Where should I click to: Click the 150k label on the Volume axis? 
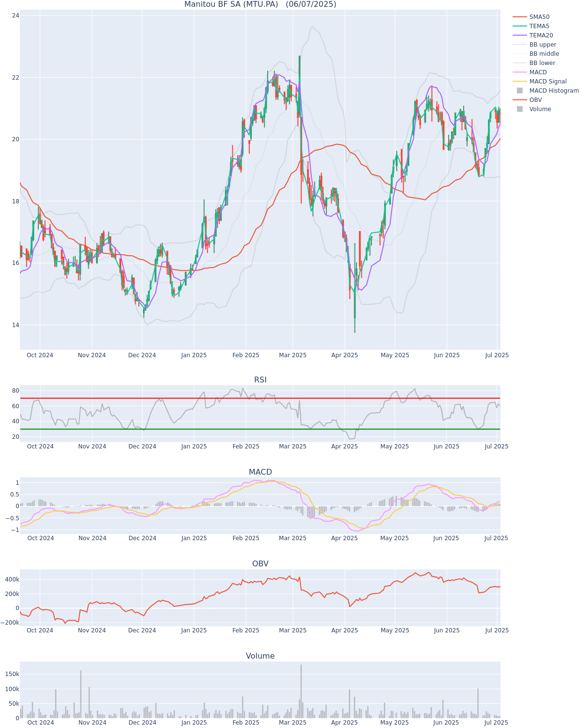pos(12,674)
